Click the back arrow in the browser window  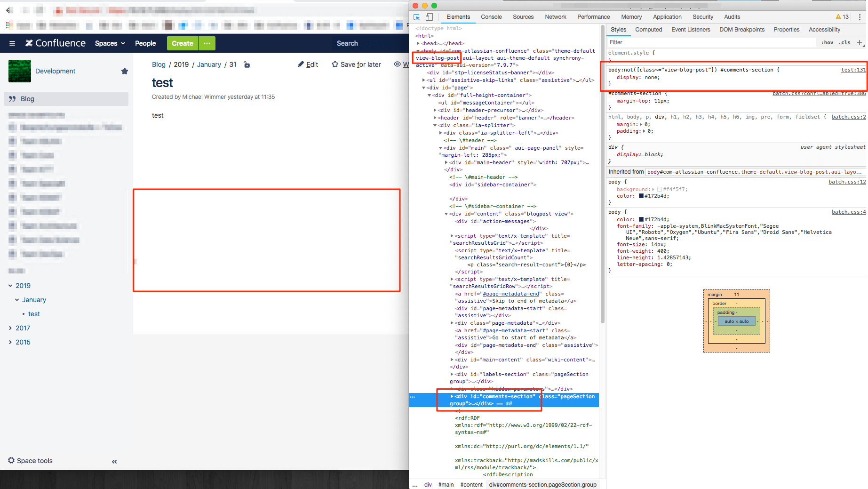[x=8, y=10]
